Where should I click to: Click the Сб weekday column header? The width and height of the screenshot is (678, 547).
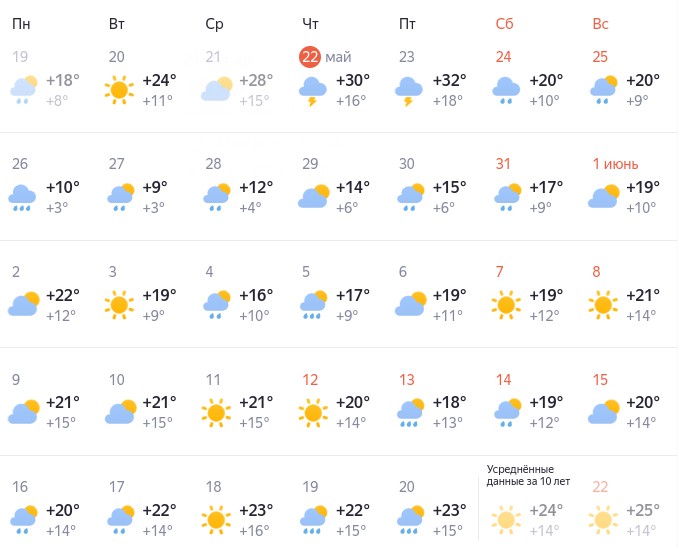coord(505,24)
